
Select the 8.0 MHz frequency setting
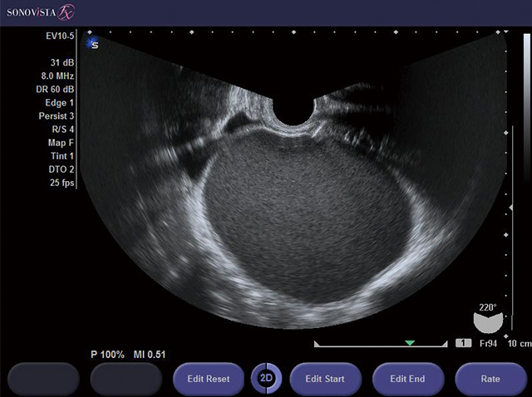[x=57, y=76]
